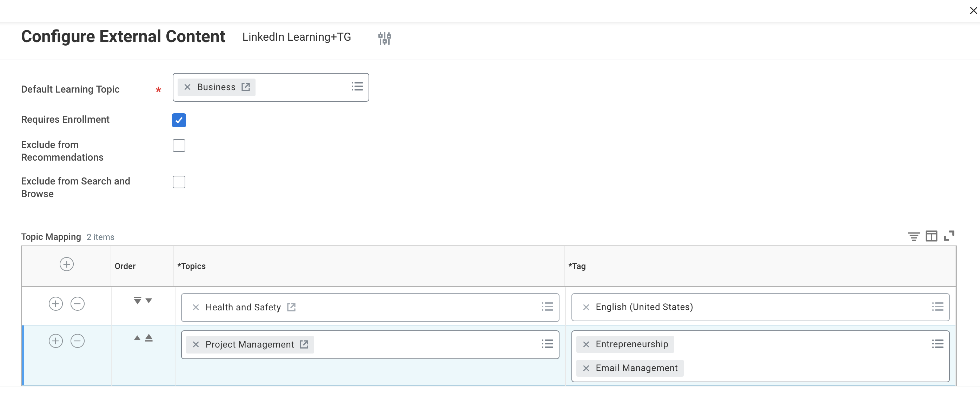The height and width of the screenshot is (397, 980).
Task: Open Project Management in a new tab
Action: (x=304, y=344)
